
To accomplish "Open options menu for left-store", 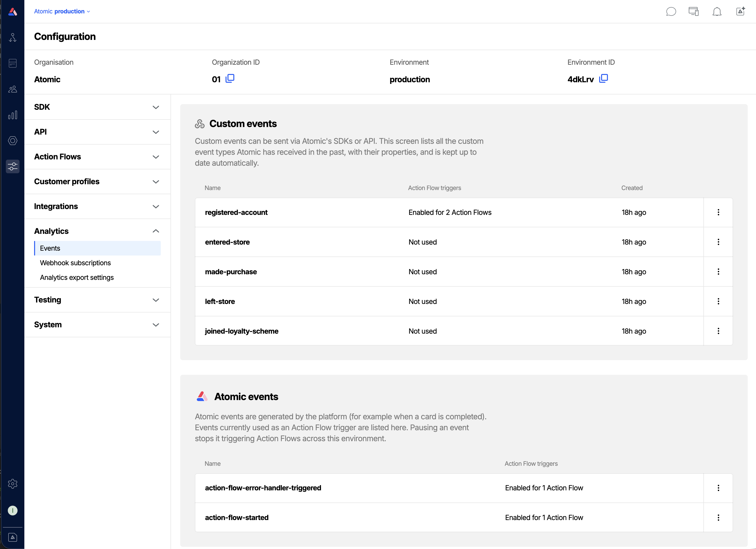I will [x=718, y=301].
